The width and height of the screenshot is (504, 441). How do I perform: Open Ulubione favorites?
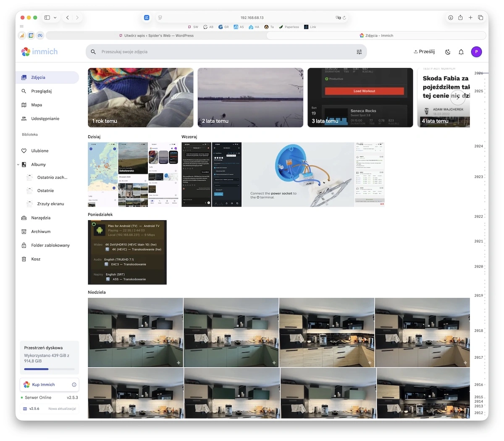coord(39,151)
